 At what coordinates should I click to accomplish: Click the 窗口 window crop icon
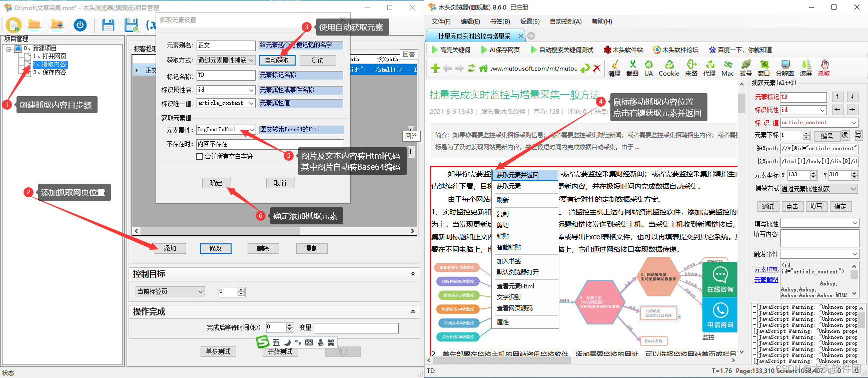pyautogui.click(x=764, y=68)
